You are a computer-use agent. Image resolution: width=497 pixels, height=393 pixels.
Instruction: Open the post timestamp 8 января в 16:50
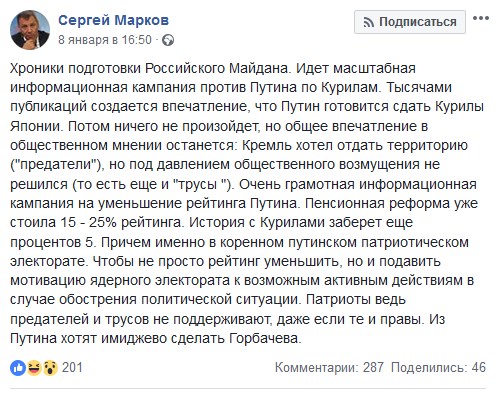[105, 40]
